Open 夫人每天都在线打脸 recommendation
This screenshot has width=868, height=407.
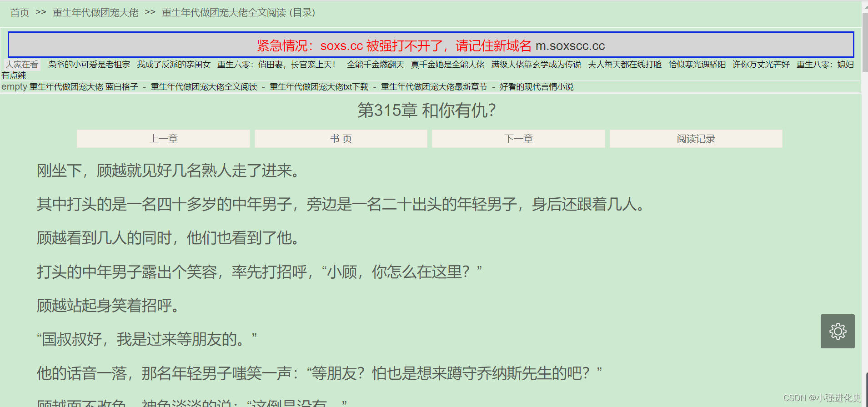(625, 65)
